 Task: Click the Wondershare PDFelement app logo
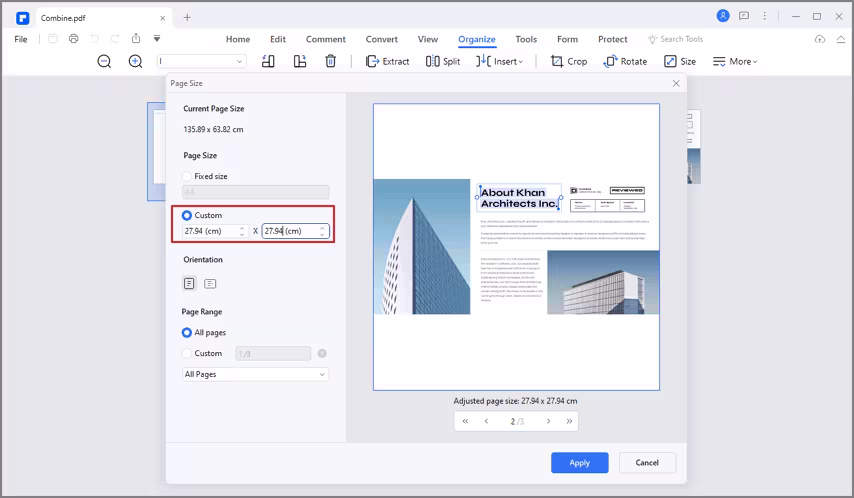point(22,18)
